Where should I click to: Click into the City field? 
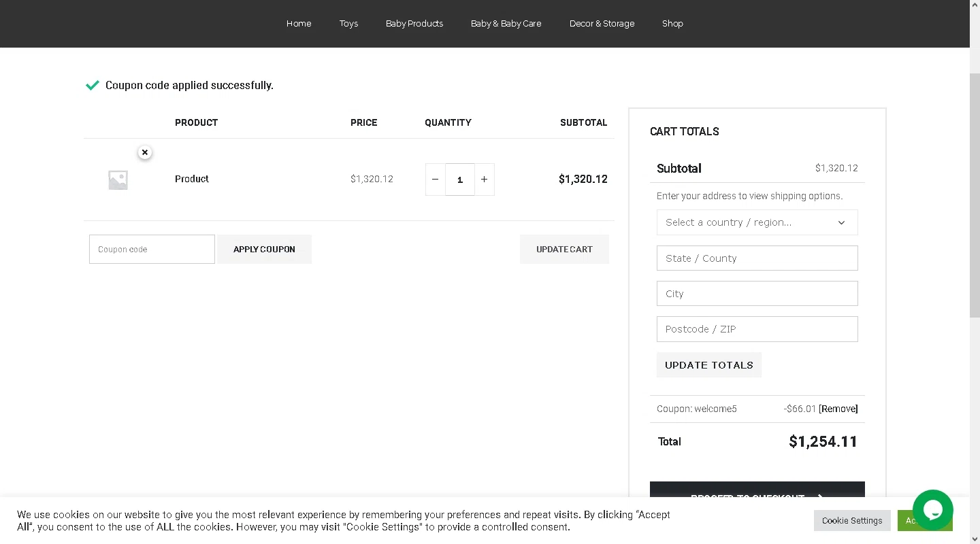click(757, 294)
